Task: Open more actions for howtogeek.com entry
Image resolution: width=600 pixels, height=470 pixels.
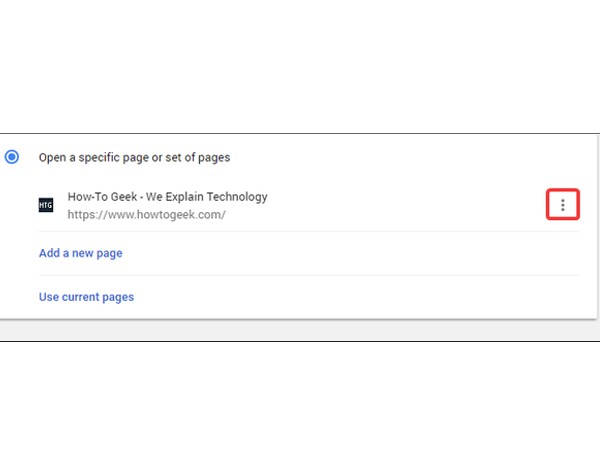Action: click(563, 205)
